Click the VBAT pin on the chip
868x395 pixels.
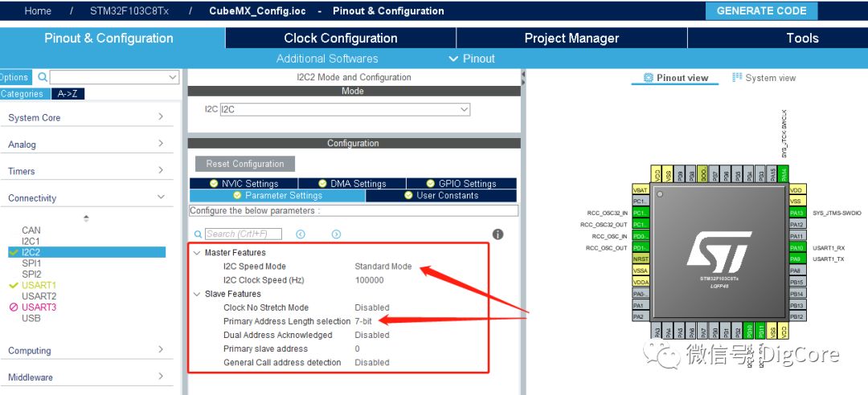[x=640, y=189]
